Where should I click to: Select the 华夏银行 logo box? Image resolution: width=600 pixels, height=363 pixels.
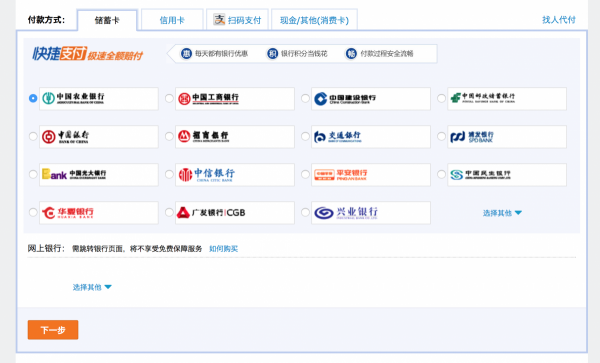click(99, 213)
